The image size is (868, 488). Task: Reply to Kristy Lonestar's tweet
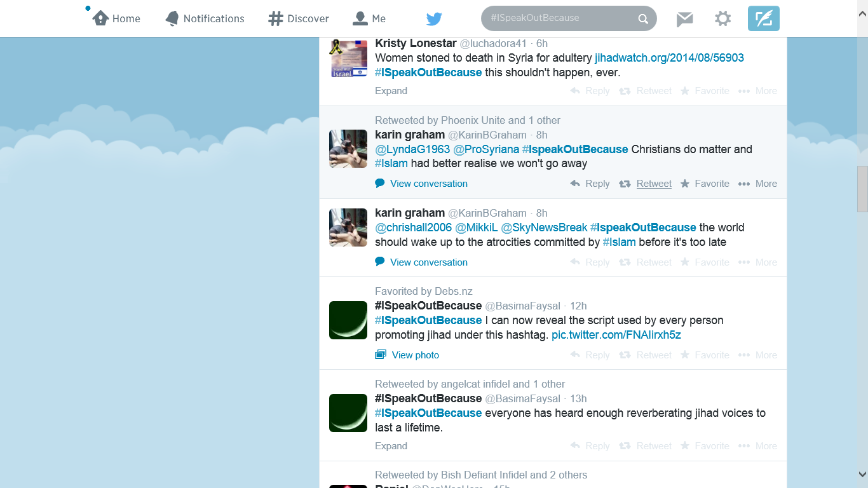point(590,91)
